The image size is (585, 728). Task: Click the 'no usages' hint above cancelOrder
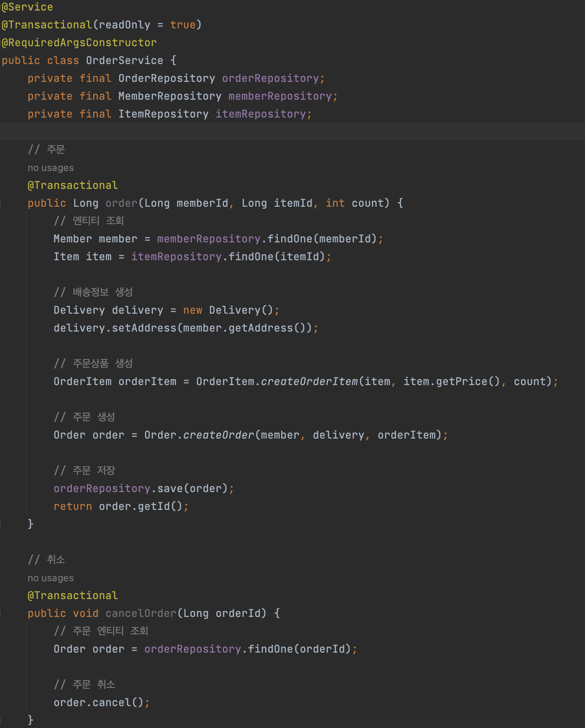pos(51,578)
